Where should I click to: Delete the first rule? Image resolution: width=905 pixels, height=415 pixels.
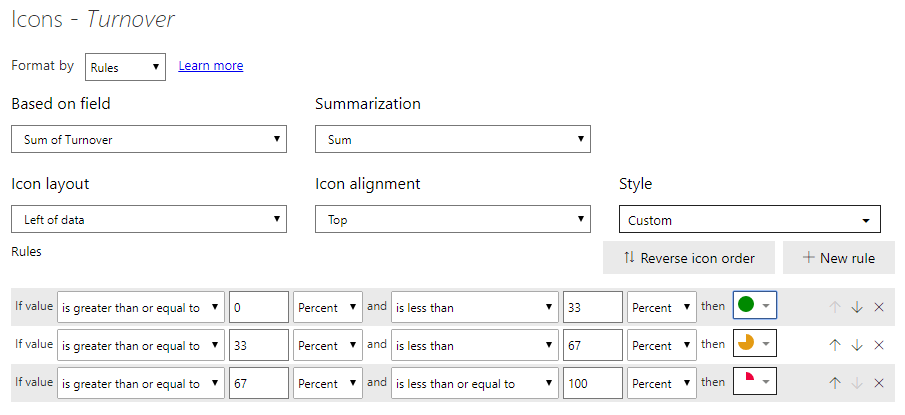click(x=879, y=307)
